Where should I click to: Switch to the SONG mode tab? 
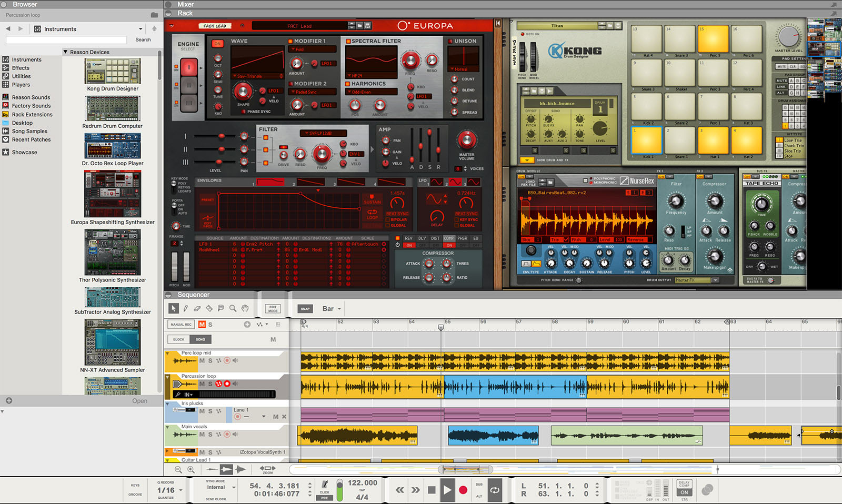[x=201, y=339]
